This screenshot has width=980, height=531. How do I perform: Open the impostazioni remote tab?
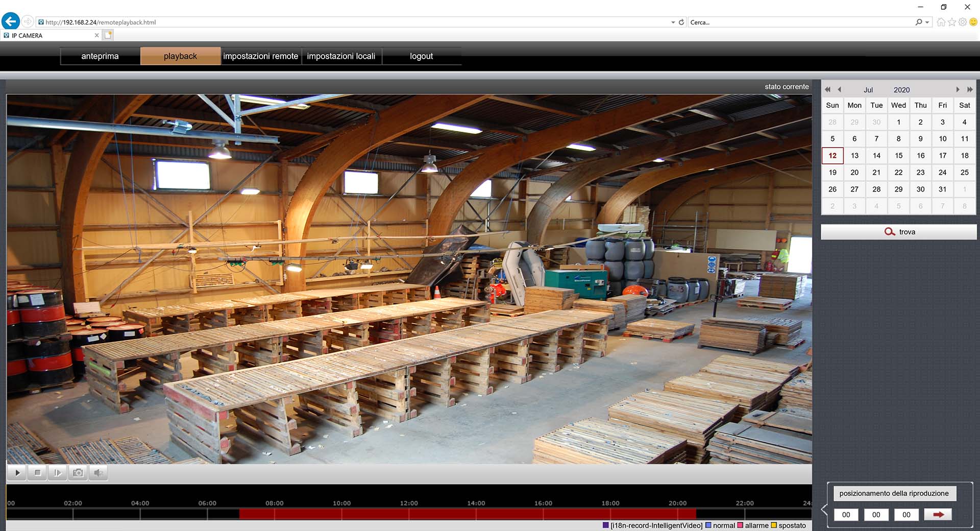pos(260,56)
